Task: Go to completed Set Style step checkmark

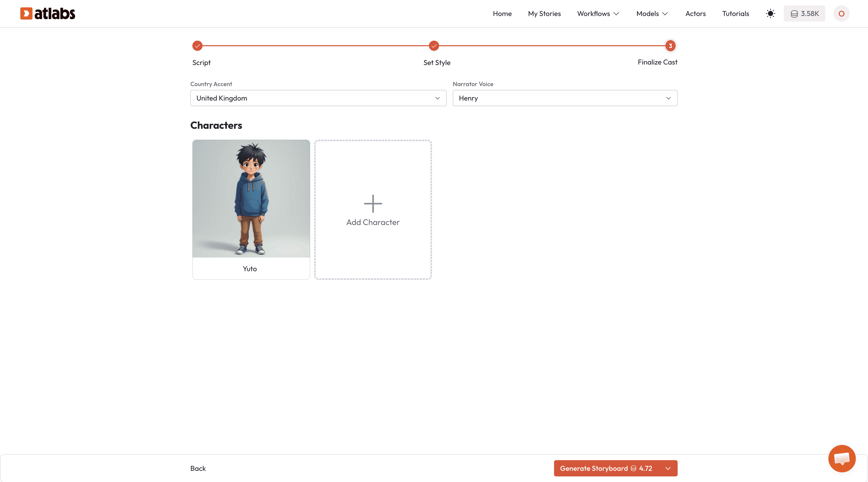Action: click(x=434, y=45)
